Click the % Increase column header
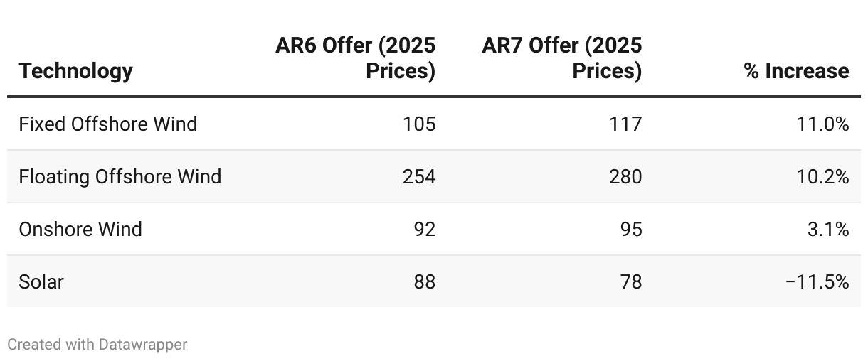The image size is (868, 361). (797, 71)
